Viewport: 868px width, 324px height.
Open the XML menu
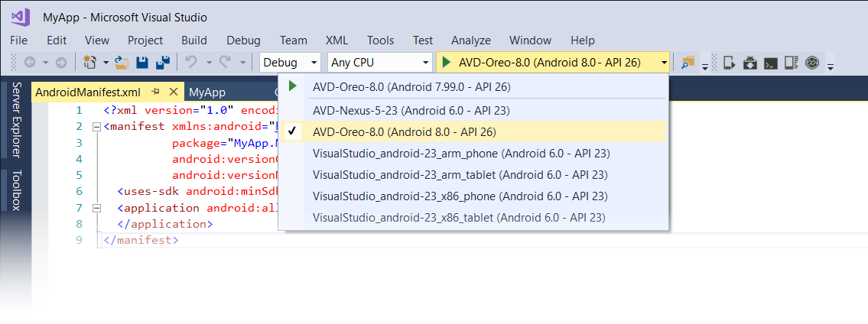tap(336, 40)
